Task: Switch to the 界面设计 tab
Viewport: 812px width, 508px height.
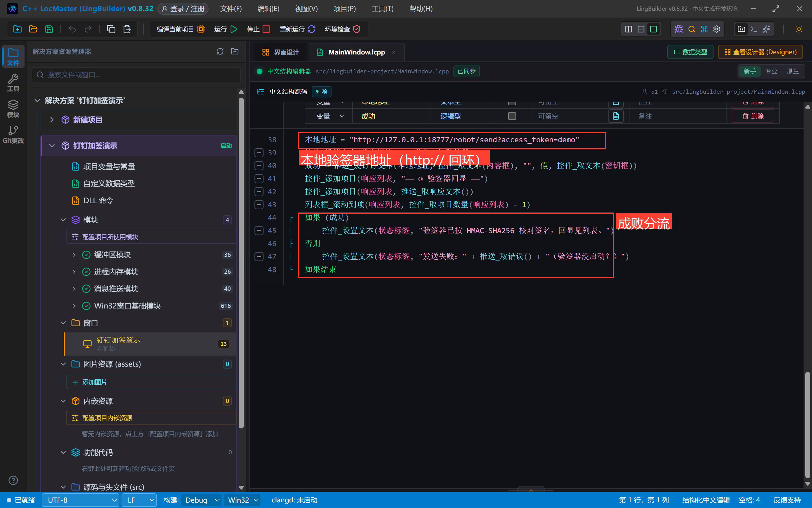Action: pyautogui.click(x=280, y=52)
